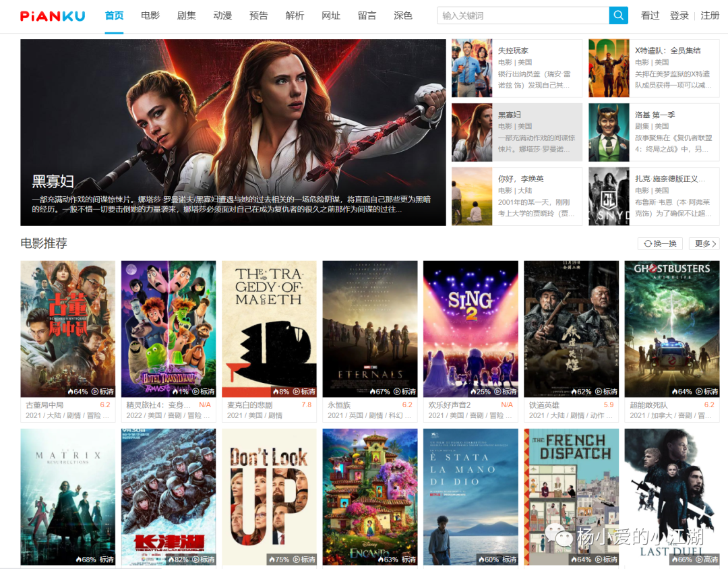Open the 长津湖 movie poster
This screenshot has width=728, height=569.
tap(169, 497)
